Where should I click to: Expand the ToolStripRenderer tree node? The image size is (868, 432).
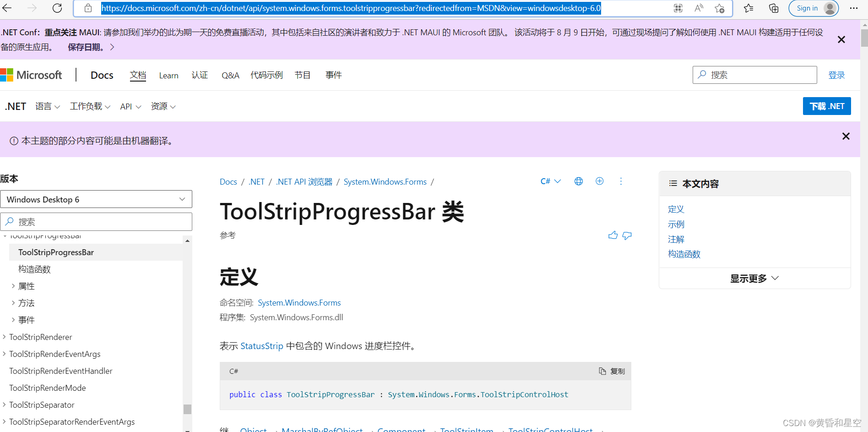click(x=4, y=337)
